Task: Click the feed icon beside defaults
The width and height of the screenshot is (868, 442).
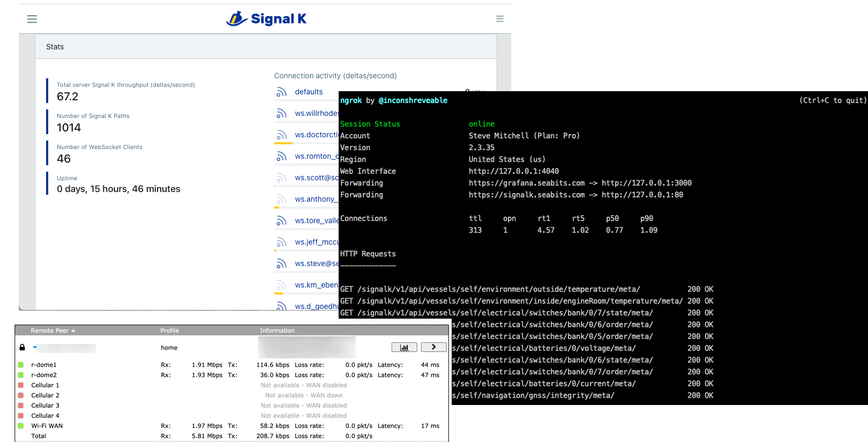Action: click(x=281, y=92)
